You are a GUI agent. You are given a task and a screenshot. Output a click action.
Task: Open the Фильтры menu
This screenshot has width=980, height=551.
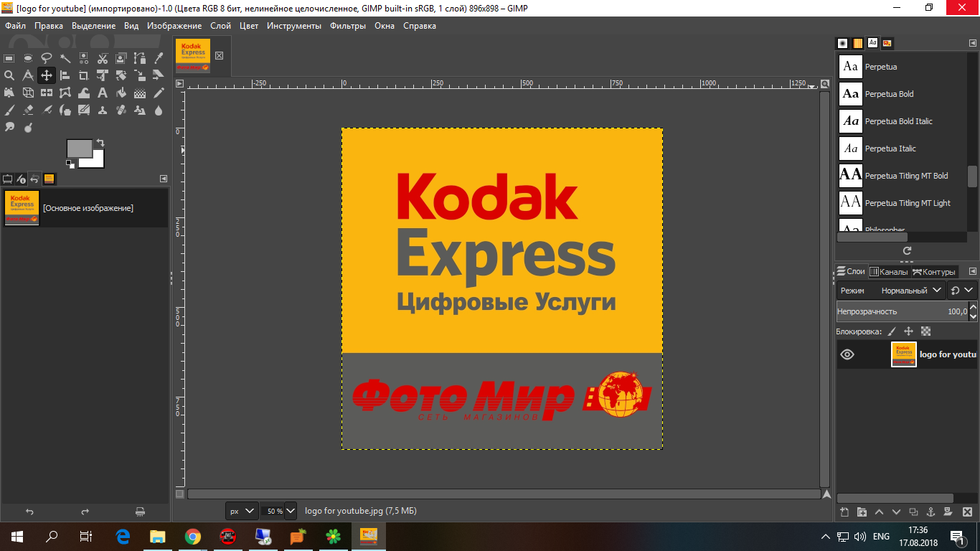tap(348, 26)
